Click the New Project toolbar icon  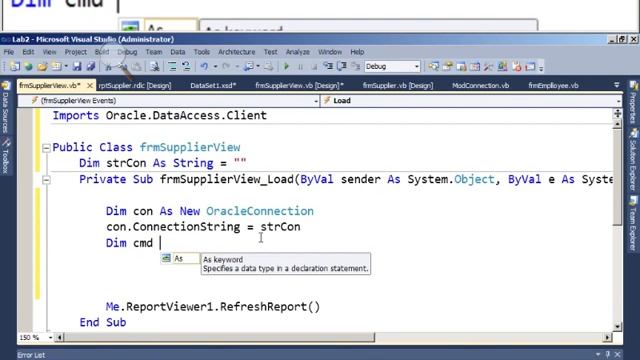pos(15,66)
